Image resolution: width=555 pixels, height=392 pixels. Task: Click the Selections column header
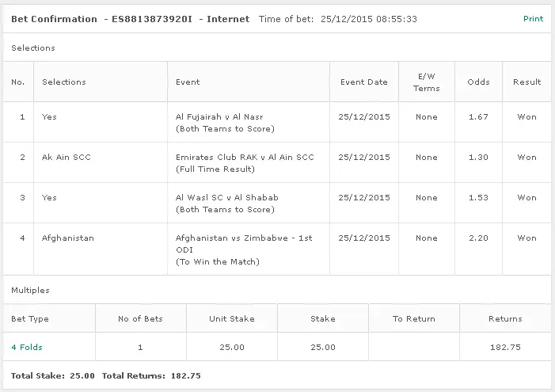(64, 82)
